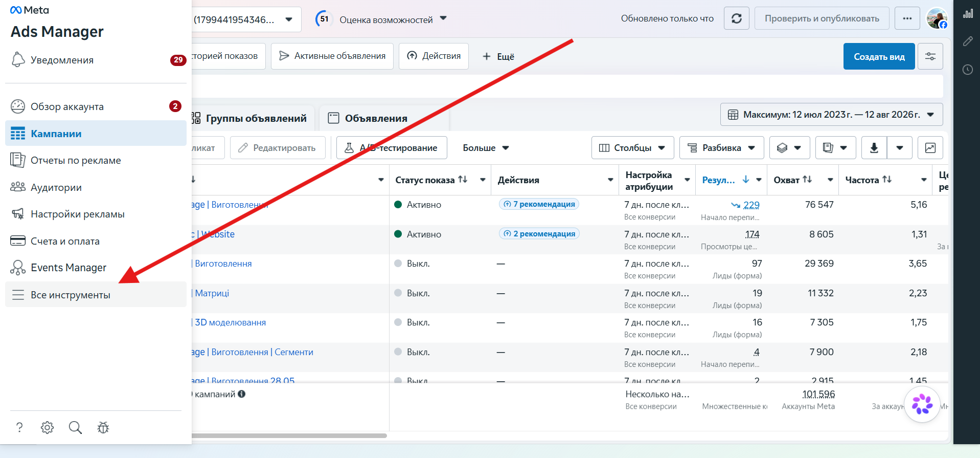Click the horizontal table scrollbar
Screen dimensions: 980x458
(289, 436)
